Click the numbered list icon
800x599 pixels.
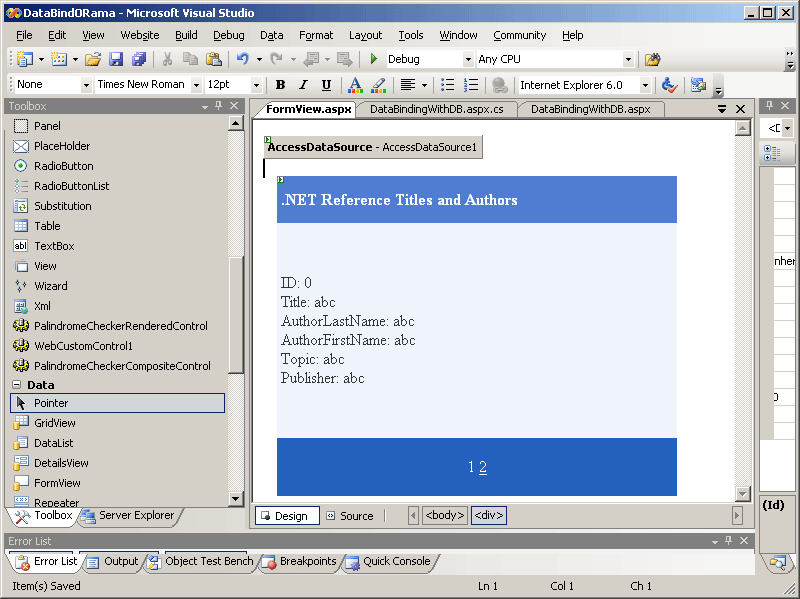pyautogui.click(x=471, y=85)
